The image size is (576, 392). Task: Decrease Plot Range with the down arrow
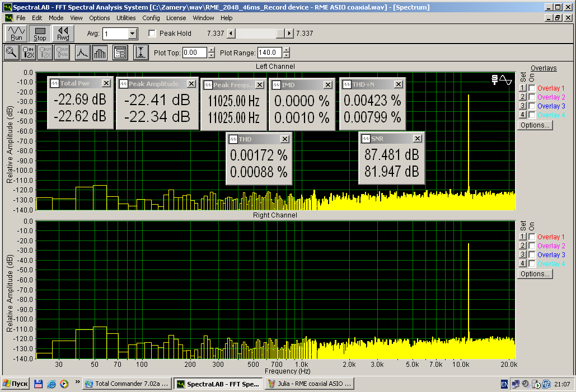287,55
